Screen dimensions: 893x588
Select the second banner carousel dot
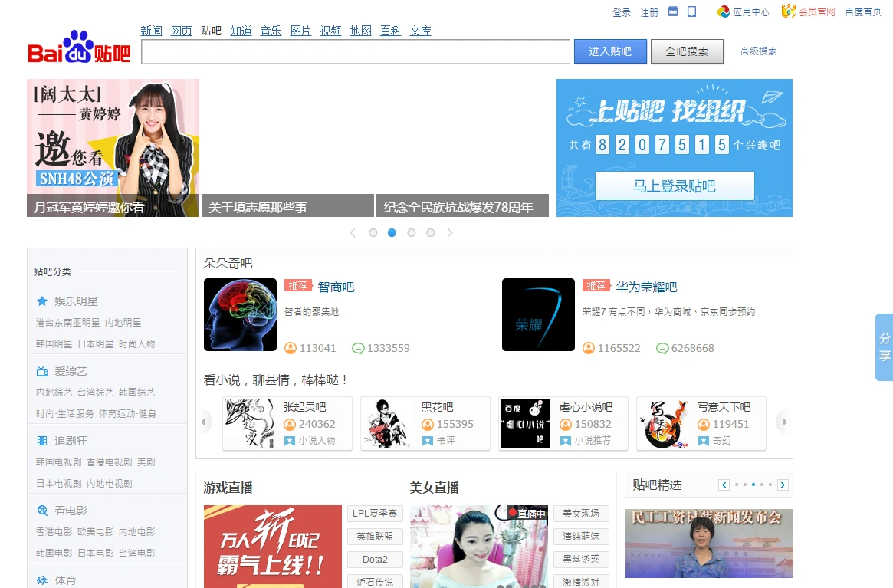click(x=392, y=232)
